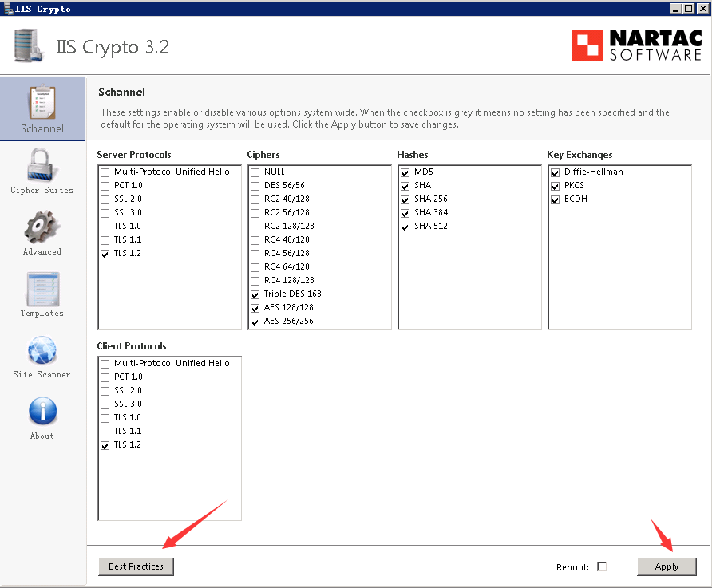Disable TLS 1.2 in Client Protocols

tap(105, 444)
